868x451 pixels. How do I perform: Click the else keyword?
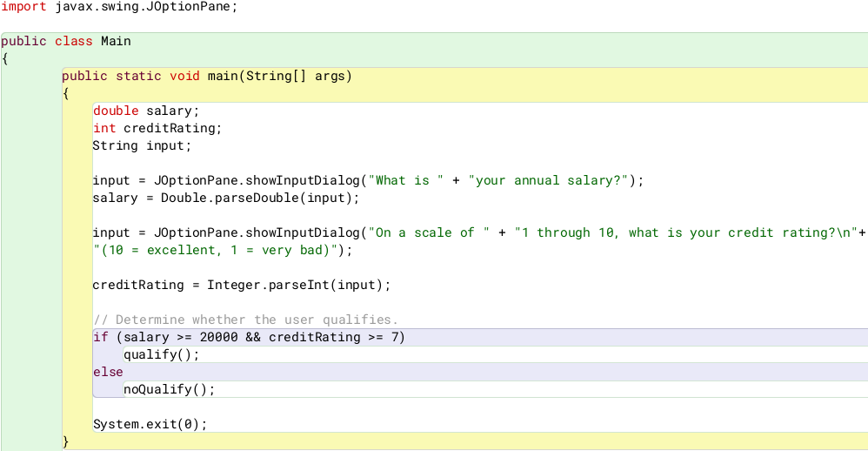coord(108,372)
